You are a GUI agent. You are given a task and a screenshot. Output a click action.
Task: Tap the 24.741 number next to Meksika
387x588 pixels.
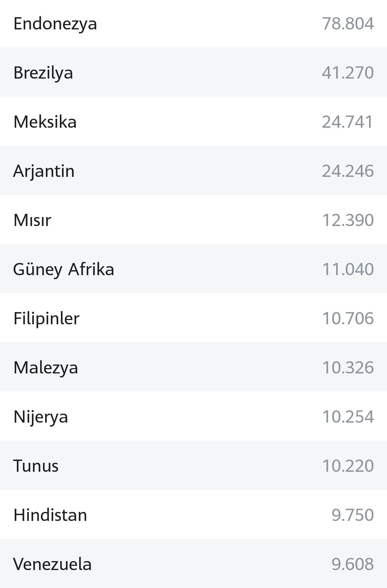[348, 122]
